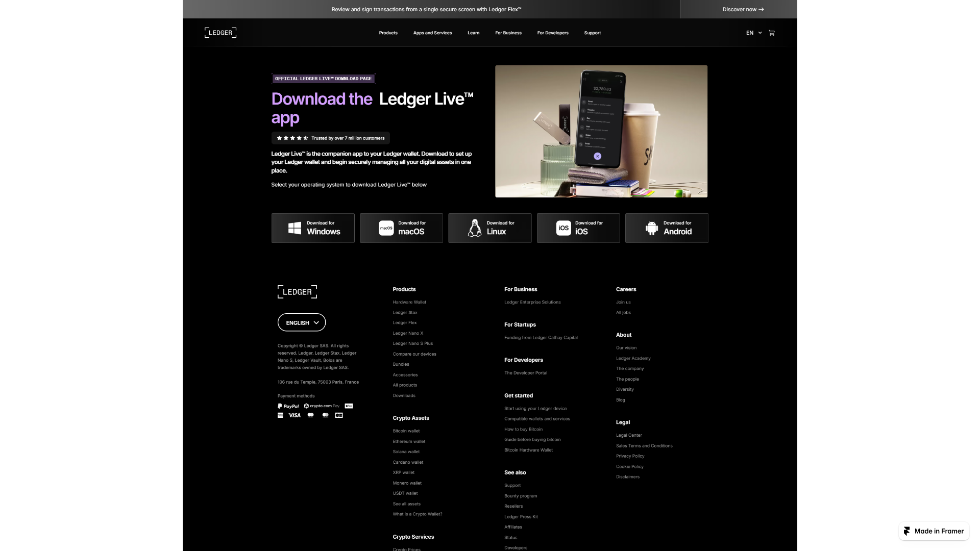Viewport: 980px width, 551px height.
Task: Download Ledger Live for Linux
Action: tap(490, 228)
